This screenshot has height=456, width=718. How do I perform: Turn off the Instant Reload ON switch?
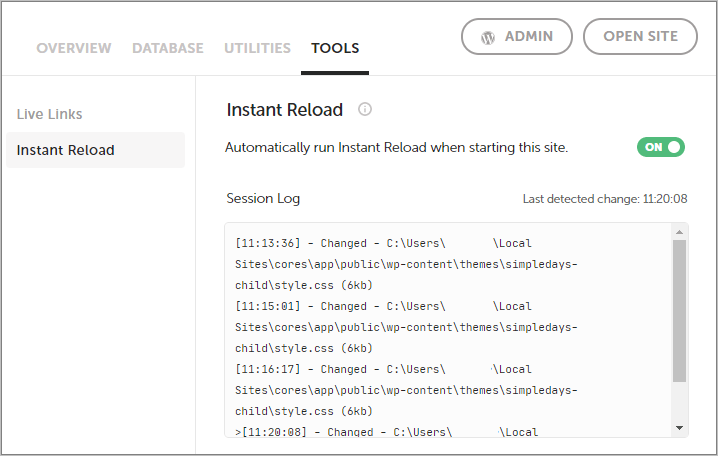[x=661, y=147]
